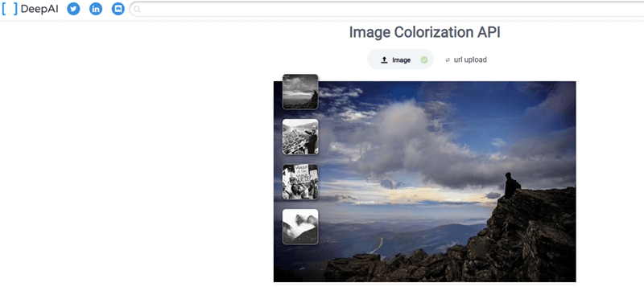Viewport: 644px width, 291px height.
Task: Open the DeepAI Twitter page icon
Action: pos(73,9)
